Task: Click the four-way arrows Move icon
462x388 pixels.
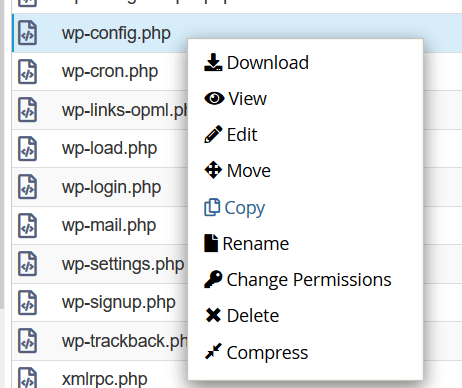Action: click(213, 170)
